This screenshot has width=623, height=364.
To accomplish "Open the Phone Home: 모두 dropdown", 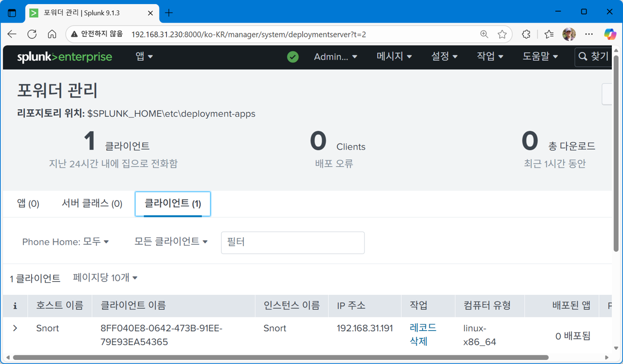I will 66,242.
